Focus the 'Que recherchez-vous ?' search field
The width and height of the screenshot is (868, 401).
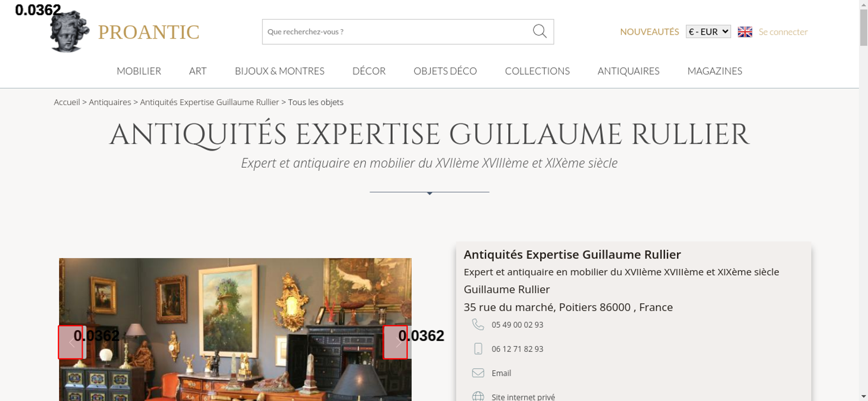click(x=396, y=32)
